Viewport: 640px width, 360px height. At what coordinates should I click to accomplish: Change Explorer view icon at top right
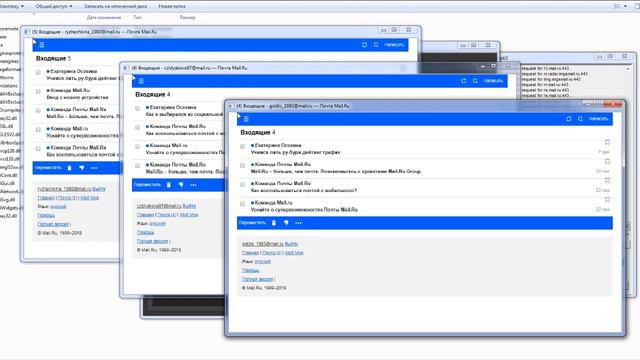[x=617, y=6]
